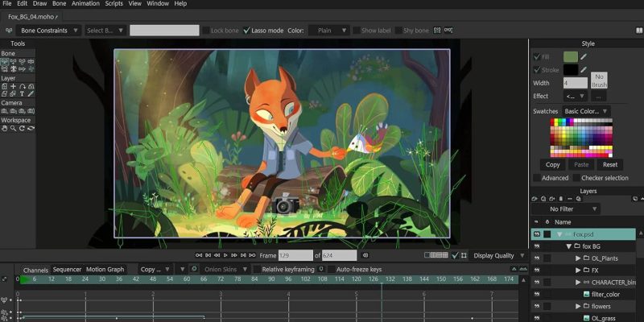Switch to the Sequencer tab
Screen dimensions: 644x322
click(x=67, y=270)
